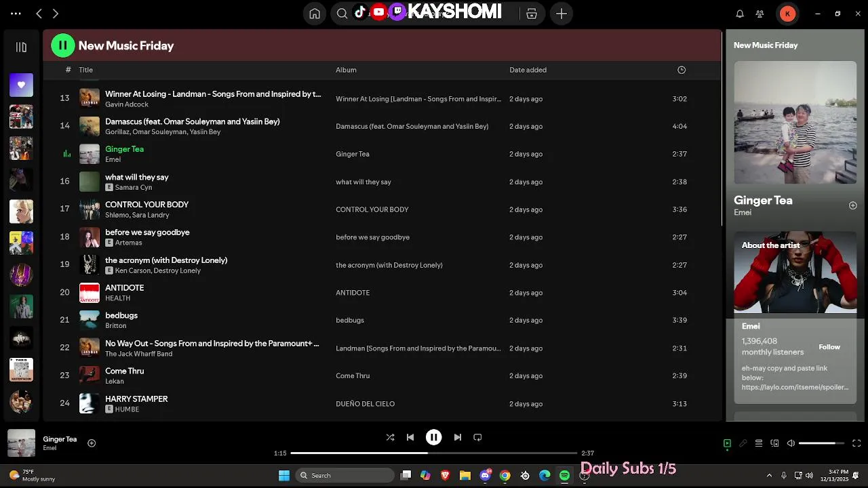868x488 pixels.
Task: Open Discord from the taskbar
Action: 486,476
